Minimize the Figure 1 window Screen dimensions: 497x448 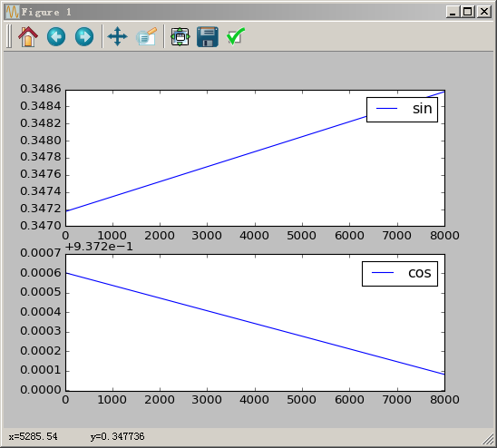pyautogui.click(x=453, y=12)
